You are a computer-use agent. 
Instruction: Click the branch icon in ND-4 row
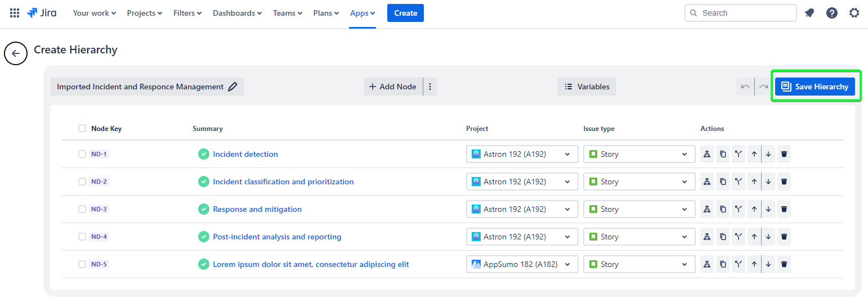click(739, 237)
